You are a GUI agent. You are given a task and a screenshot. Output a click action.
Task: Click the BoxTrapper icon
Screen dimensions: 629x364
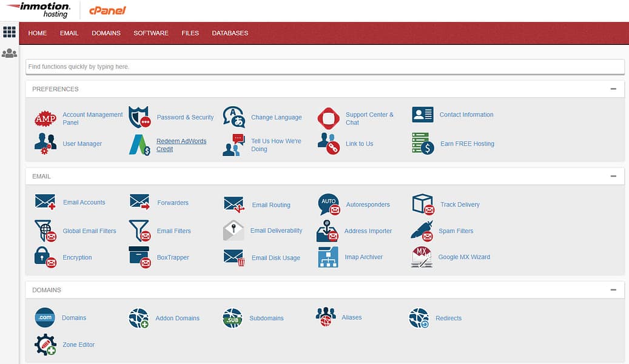[140, 257]
